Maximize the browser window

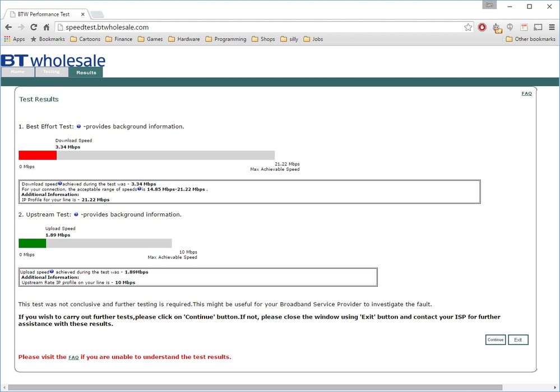[x=530, y=6]
